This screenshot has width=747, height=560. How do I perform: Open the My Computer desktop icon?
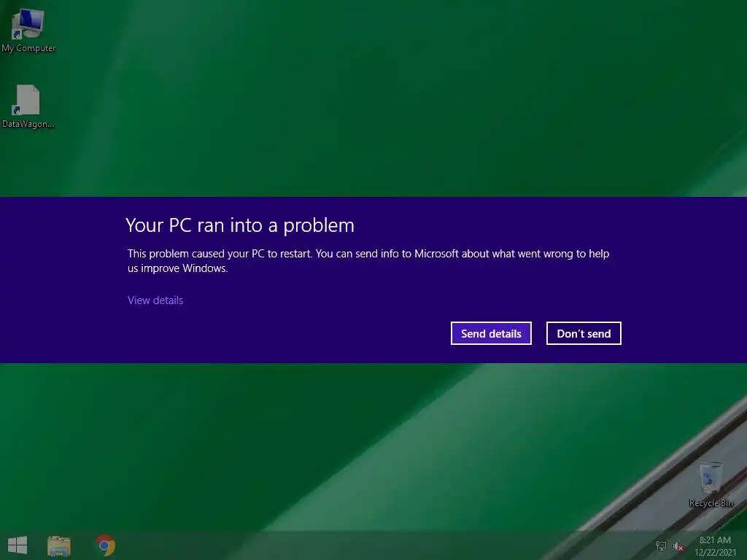click(28, 30)
